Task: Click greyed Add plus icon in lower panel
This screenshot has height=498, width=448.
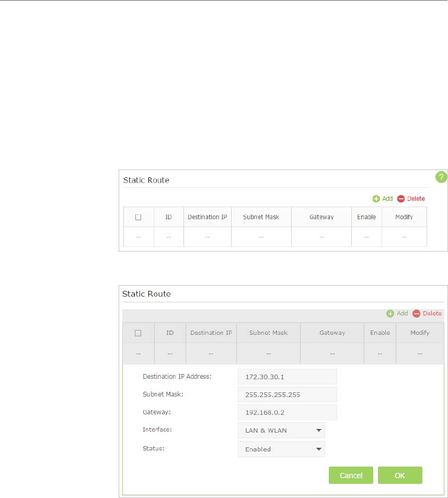Action: tap(390, 314)
